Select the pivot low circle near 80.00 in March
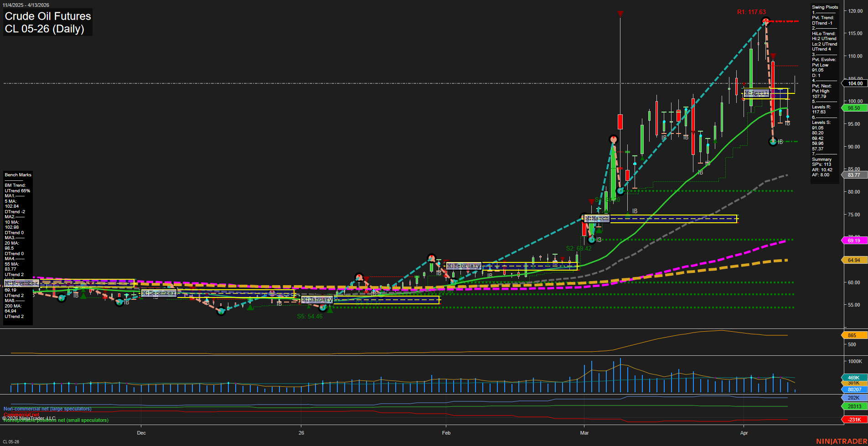Viewport: 868px width, 446px height. [x=620, y=191]
